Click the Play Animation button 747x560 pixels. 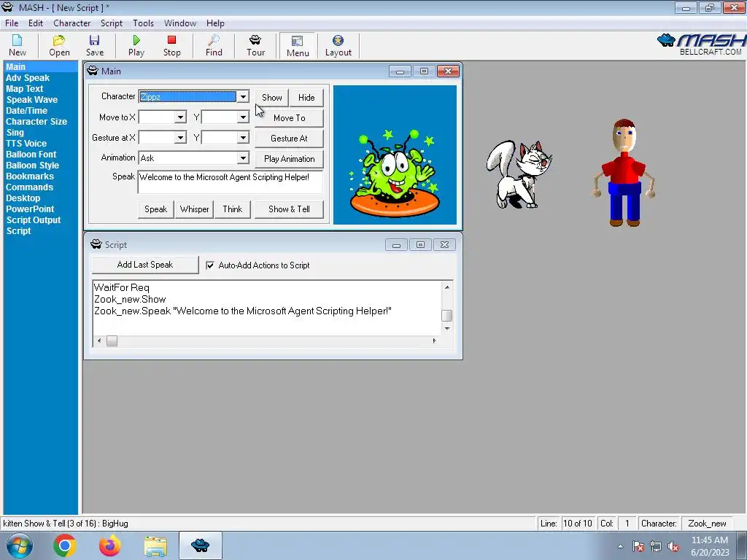tap(289, 158)
